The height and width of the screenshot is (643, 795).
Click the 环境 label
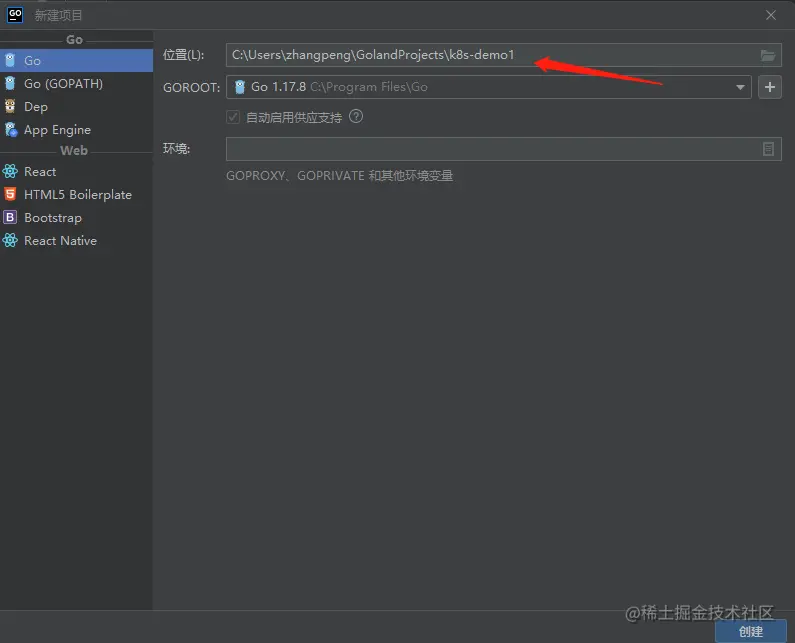(x=176, y=149)
